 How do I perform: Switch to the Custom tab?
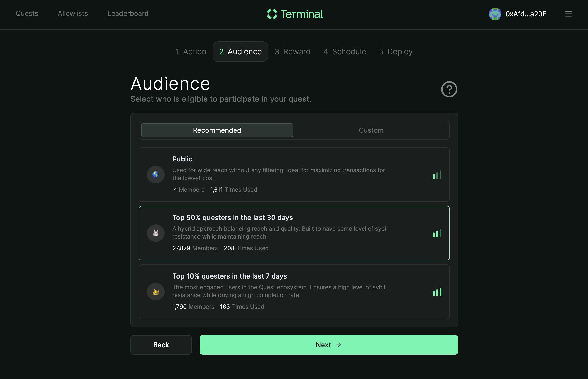point(371,130)
